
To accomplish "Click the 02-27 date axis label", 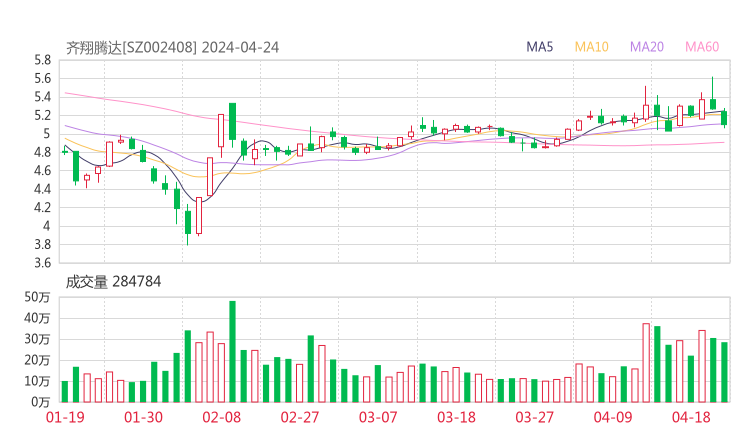I will [x=300, y=417].
